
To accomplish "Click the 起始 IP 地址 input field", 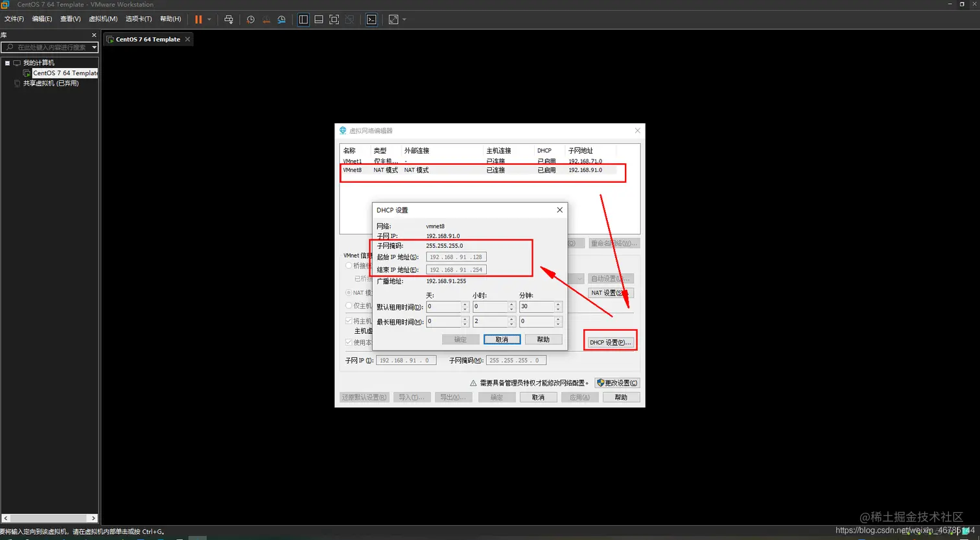I will tap(456, 257).
